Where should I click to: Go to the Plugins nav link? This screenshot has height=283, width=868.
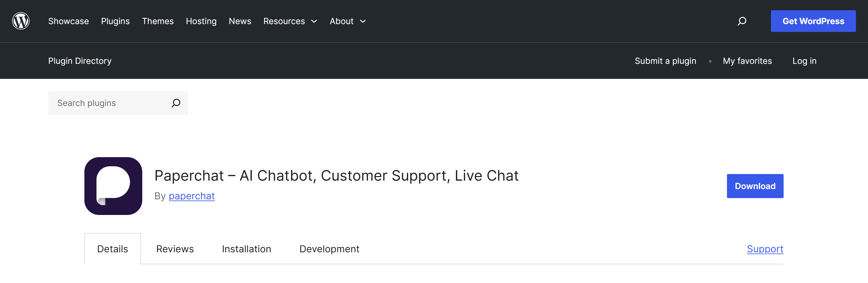coord(115,21)
